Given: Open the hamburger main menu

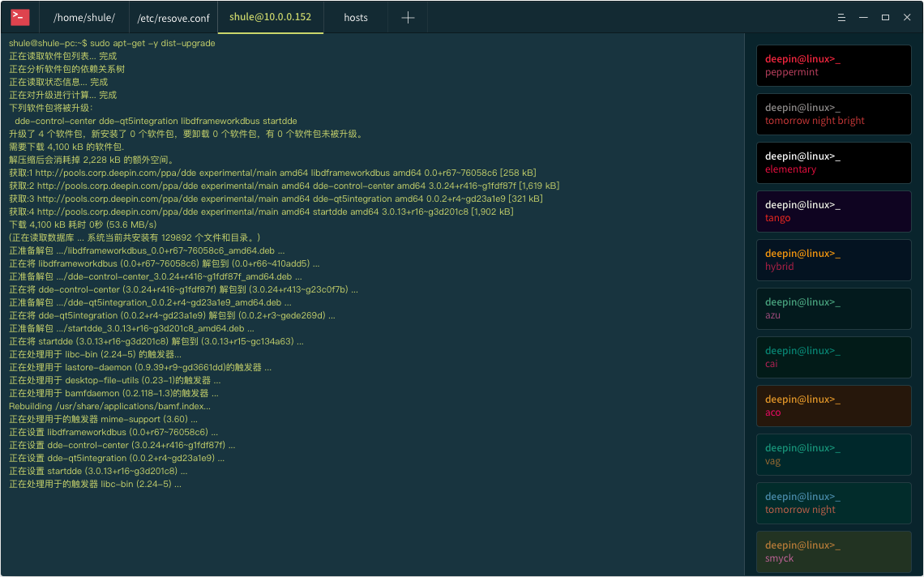Looking at the screenshot, I should point(841,18).
